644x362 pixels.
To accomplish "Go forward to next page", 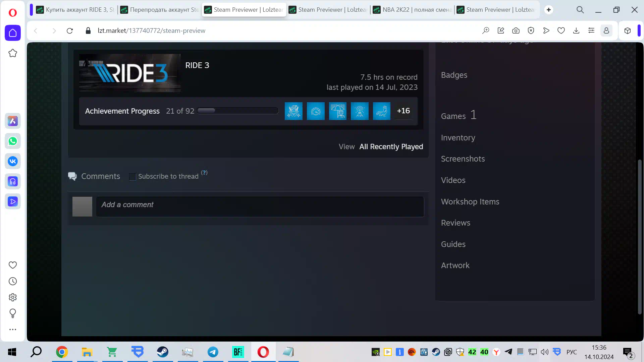I will pos(54,31).
